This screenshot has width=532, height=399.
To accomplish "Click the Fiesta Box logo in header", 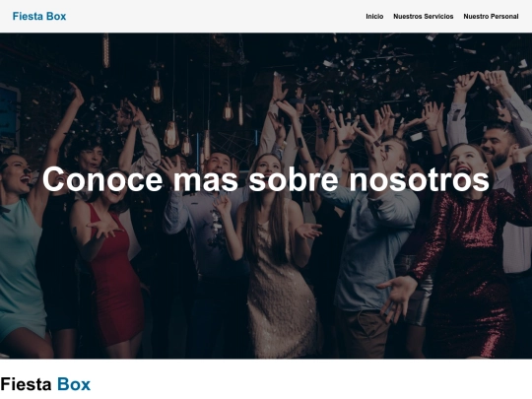I will 39,17.
